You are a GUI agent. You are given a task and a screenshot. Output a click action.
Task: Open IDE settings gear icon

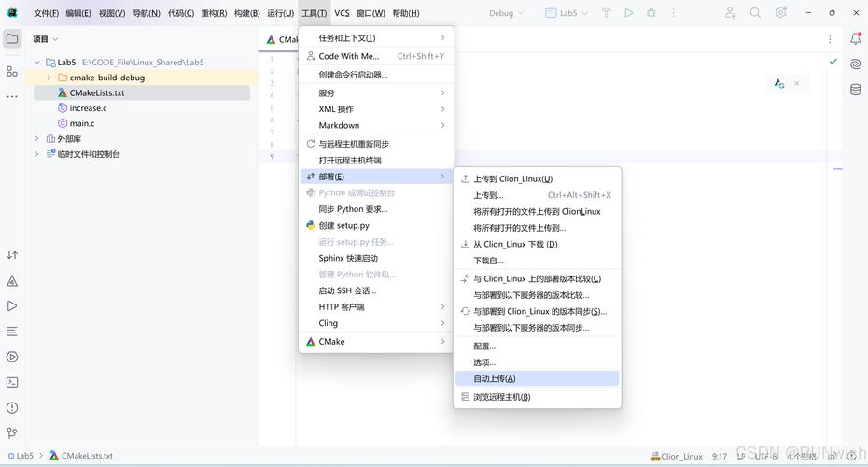780,13
